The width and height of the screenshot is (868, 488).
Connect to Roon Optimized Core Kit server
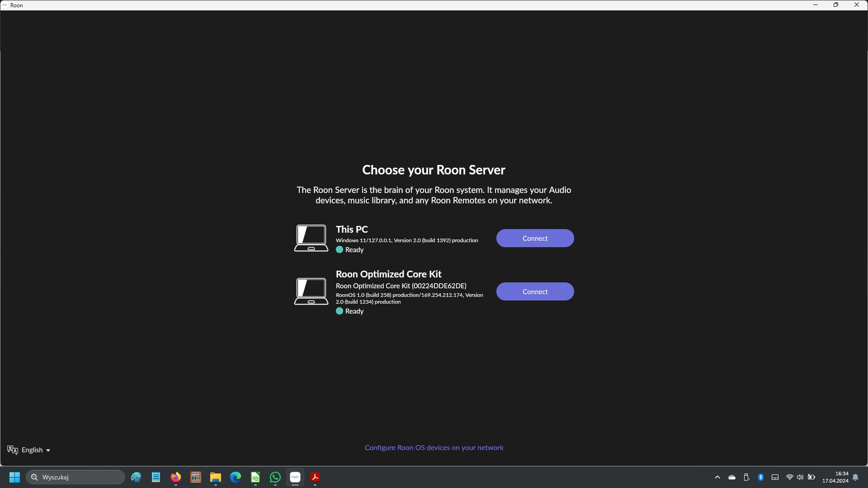(x=535, y=291)
